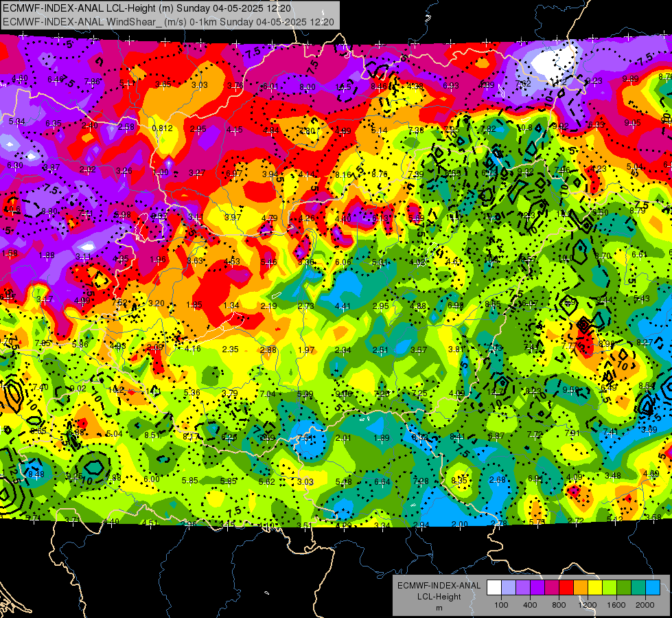The image size is (672, 618).
Task: Click the grid value 1.85
Action: (194, 305)
